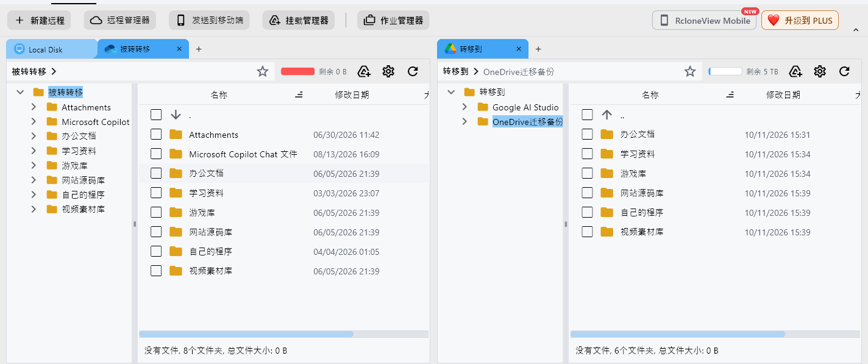Collapse the 转移到 root tree node

pos(451,92)
